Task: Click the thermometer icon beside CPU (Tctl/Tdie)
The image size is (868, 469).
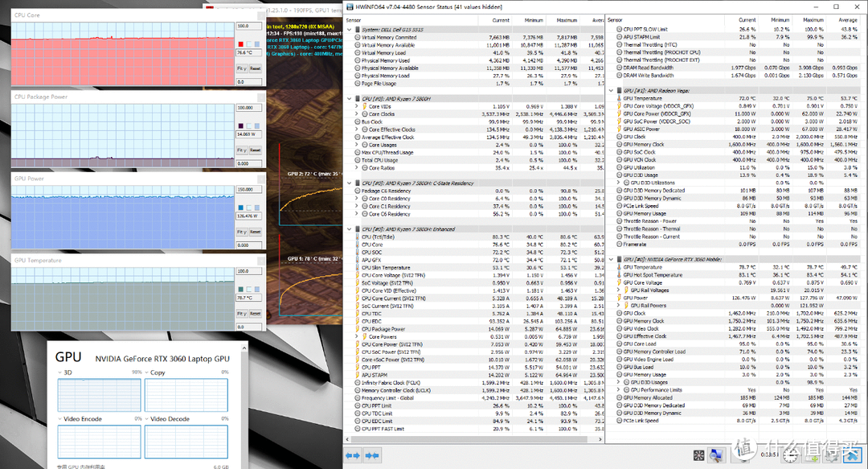Action: coord(357,237)
